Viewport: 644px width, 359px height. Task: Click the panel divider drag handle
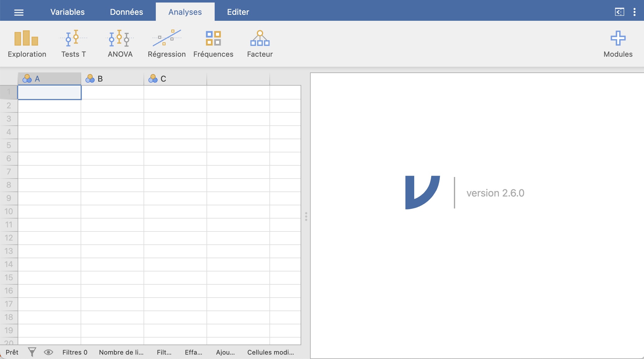tap(306, 216)
